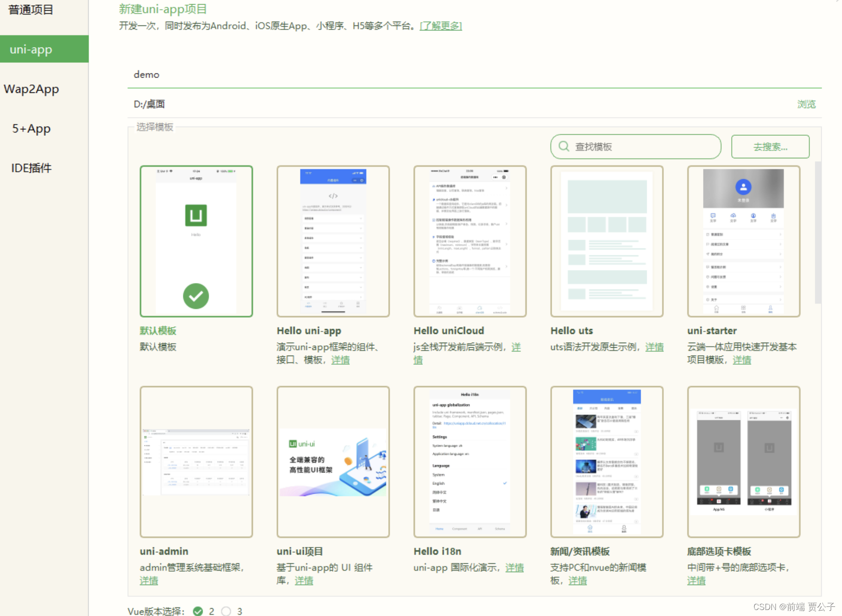Click the uni-starter title text

click(712, 331)
